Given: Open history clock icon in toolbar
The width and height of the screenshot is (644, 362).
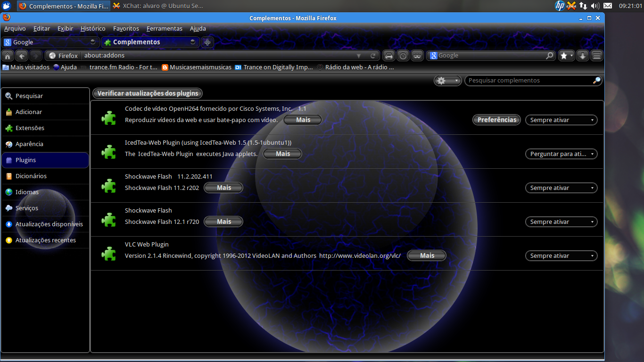Looking at the screenshot, I should pos(403,56).
